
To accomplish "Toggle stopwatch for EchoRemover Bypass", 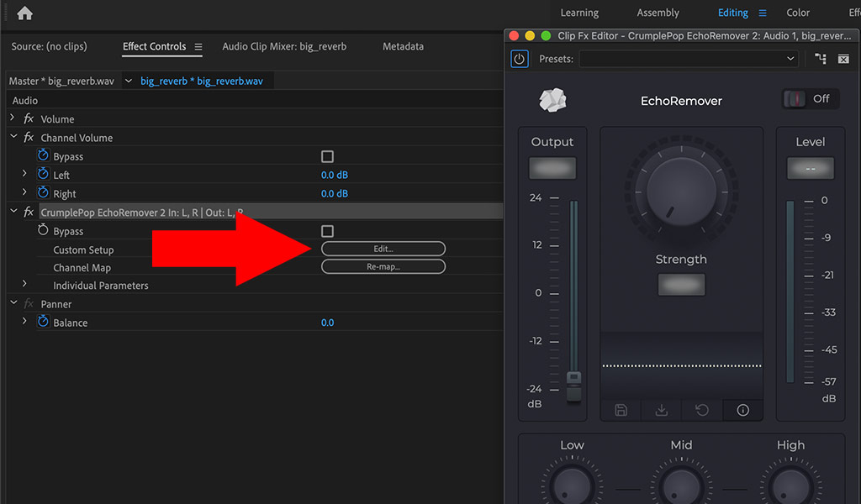I will (x=43, y=230).
